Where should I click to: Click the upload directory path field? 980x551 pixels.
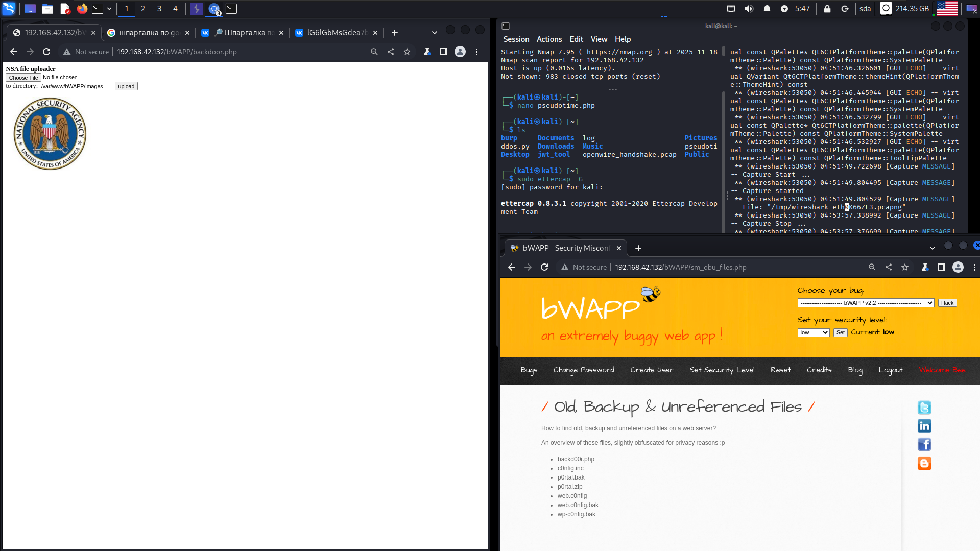[x=76, y=86]
